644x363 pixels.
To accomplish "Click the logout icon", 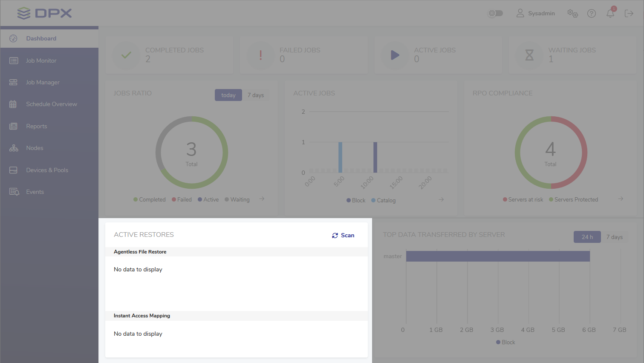I will pyautogui.click(x=629, y=14).
